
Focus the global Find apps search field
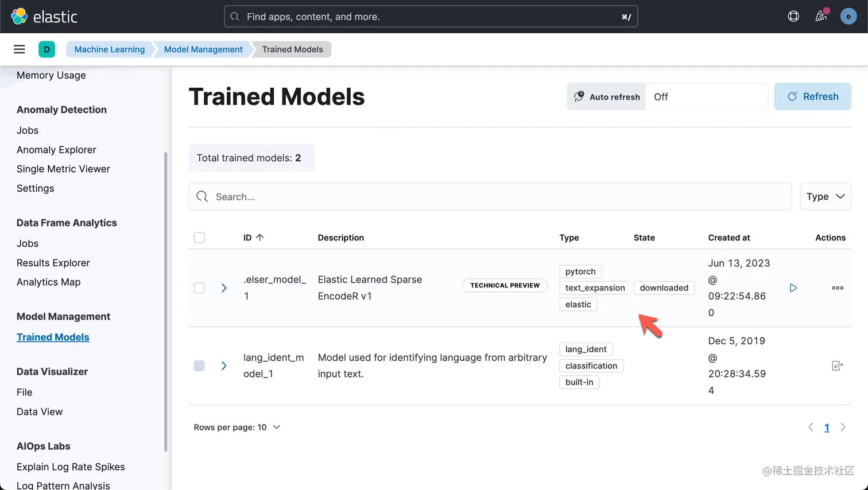click(431, 17)
